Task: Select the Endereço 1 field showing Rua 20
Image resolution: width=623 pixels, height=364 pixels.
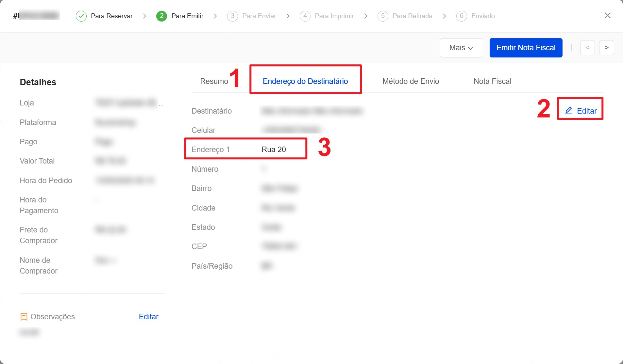Action: (x=245, y=149)
